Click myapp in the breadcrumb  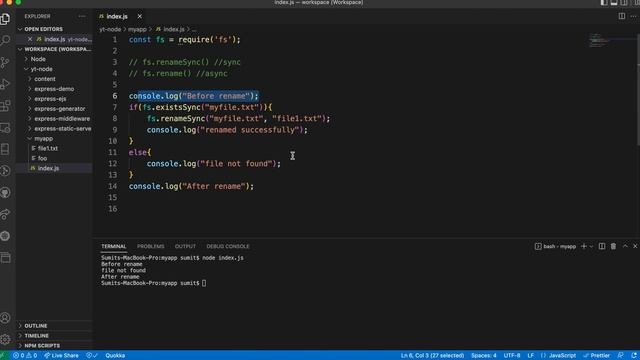pyautogui.click(x=137, y=29)
